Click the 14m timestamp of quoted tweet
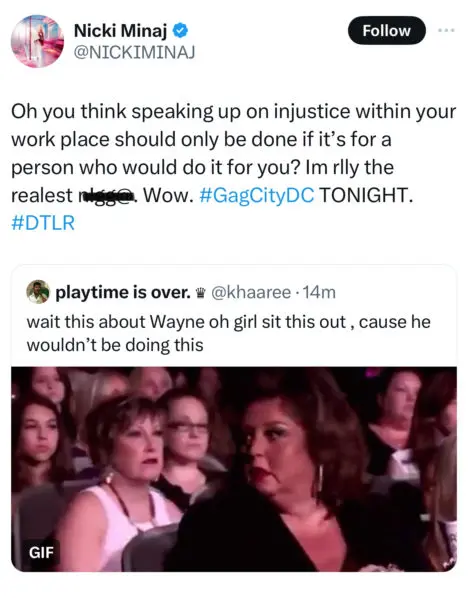This screenshot has width=468, height=600. click(x=319, y=293)
